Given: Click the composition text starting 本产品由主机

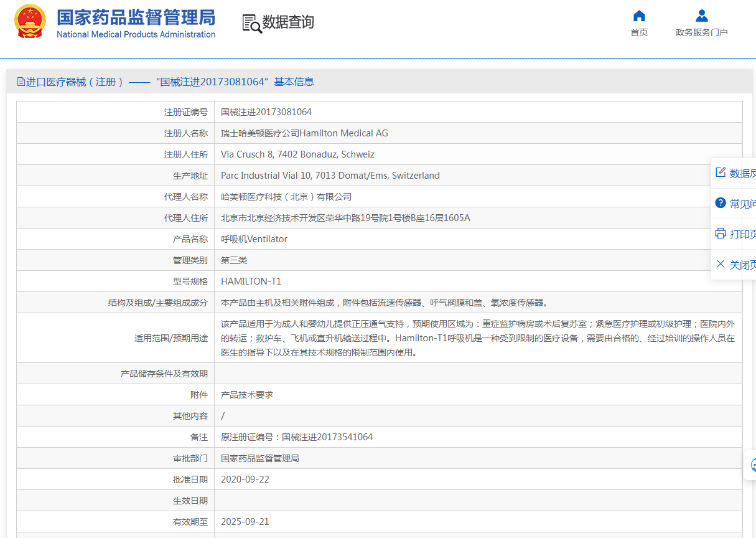Looking at the screenshot, I should [385, 303].
